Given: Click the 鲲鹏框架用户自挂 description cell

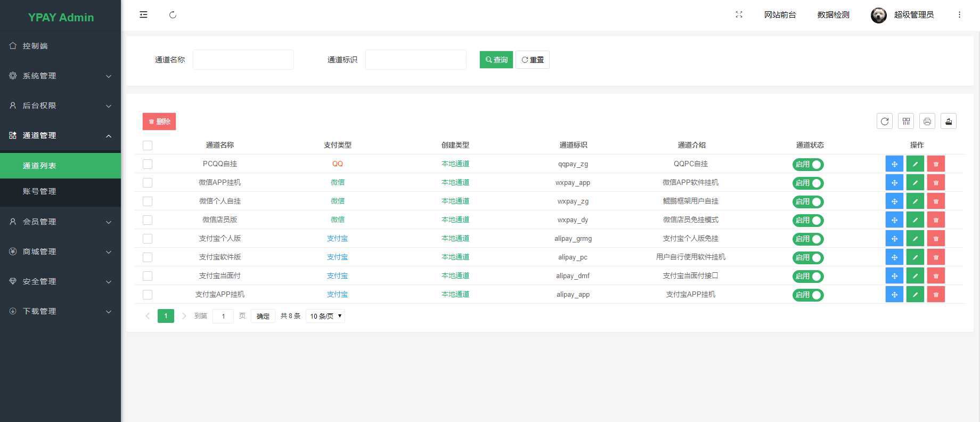Looking at the screenshot, I should [690, 201].
